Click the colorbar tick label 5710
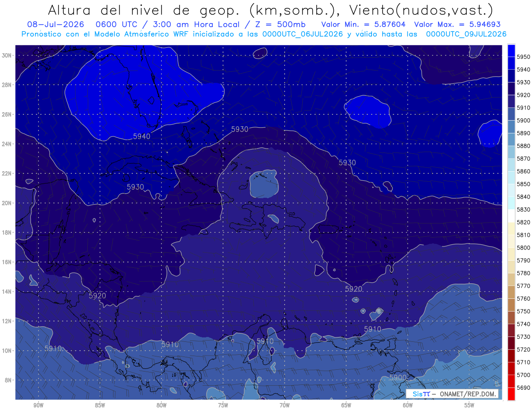The image size is (532, 411). 524,362
